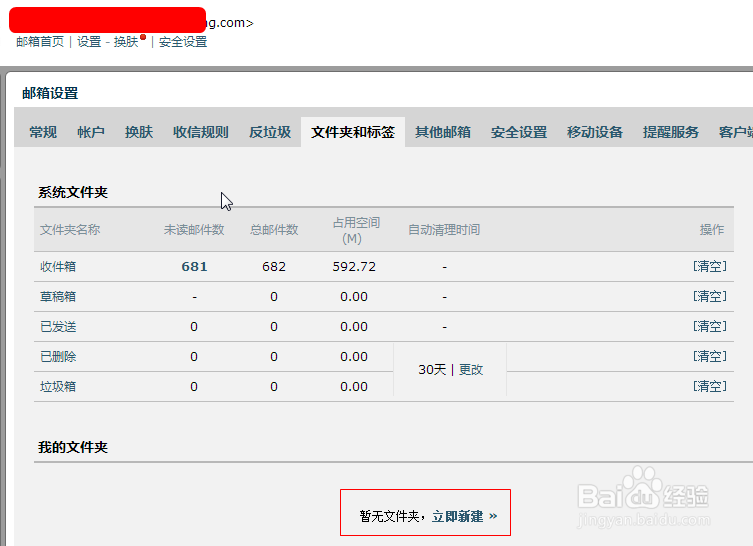Click the 我的文件夹 section heading
The height and width of the screenshot is (546, 753).
73,448
